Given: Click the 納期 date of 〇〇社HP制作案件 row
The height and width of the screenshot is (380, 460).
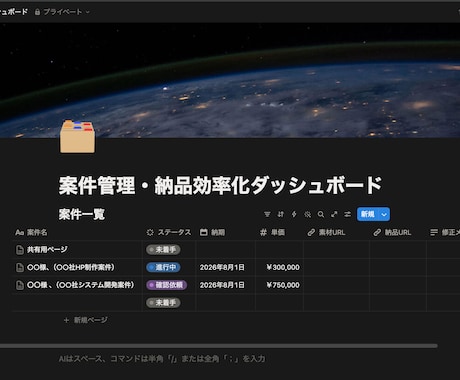Looking at the screenshot, I should click(226, 267).
